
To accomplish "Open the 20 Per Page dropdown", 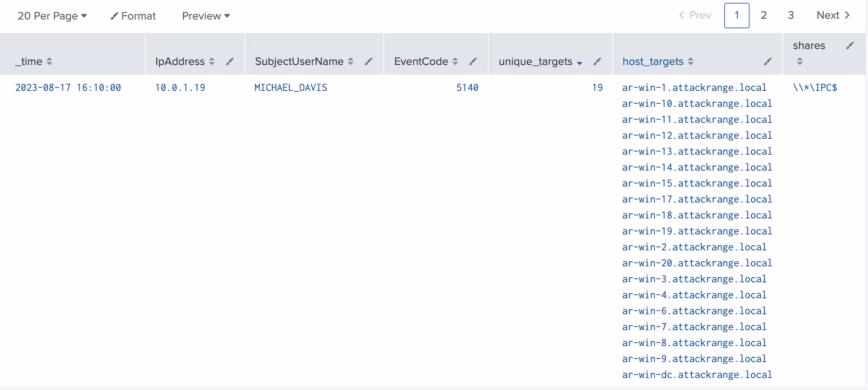I will point(52,16).
